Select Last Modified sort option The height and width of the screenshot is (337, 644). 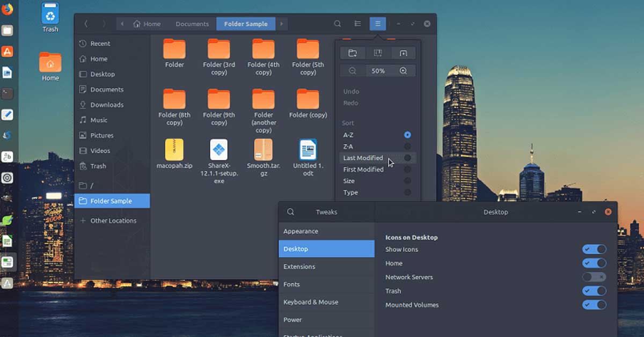(x=363, y=158)
